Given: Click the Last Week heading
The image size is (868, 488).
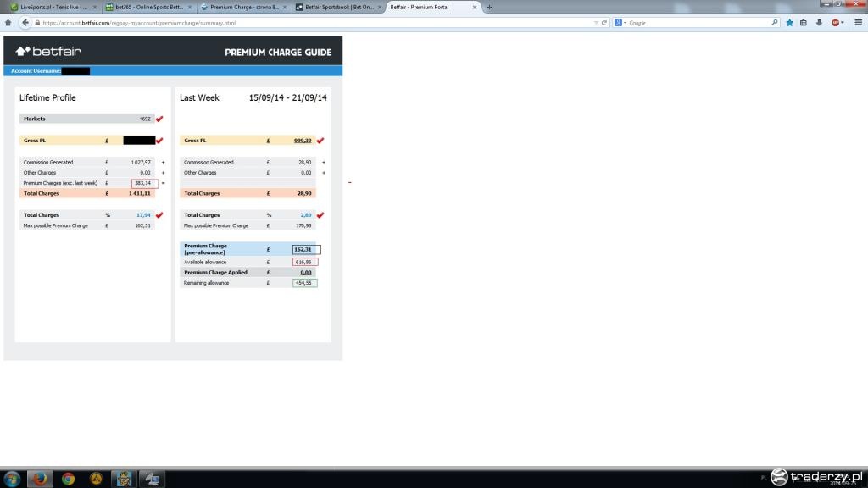Looking at the screenshot, I should 199,98.
